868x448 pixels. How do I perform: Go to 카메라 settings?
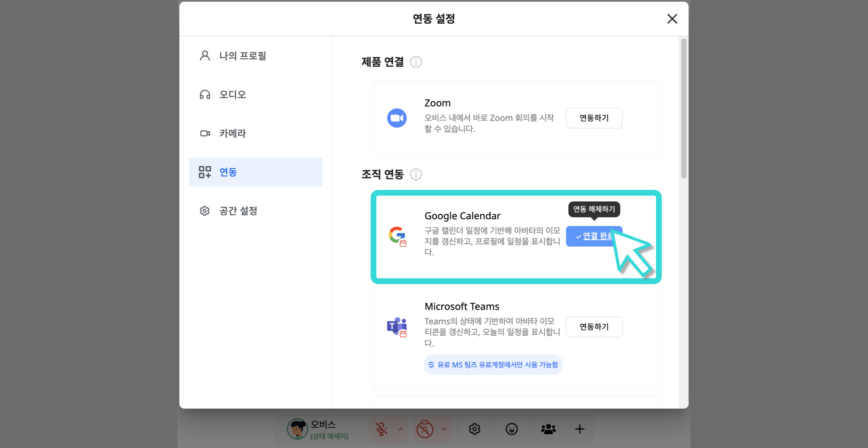point(256,133)
